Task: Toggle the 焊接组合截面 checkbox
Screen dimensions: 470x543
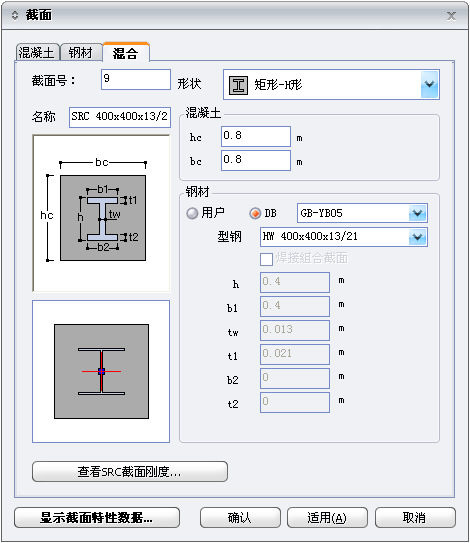Action: (266, 259)
